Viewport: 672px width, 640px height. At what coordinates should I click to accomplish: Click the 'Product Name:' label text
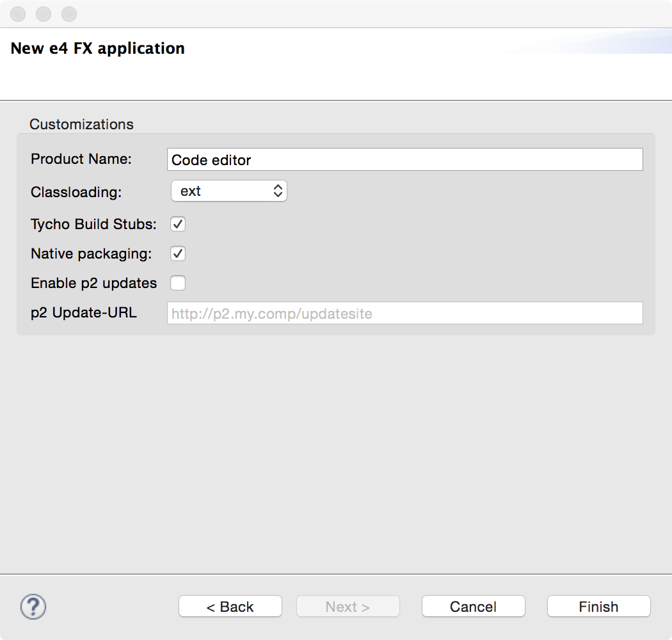click(81, 159)
